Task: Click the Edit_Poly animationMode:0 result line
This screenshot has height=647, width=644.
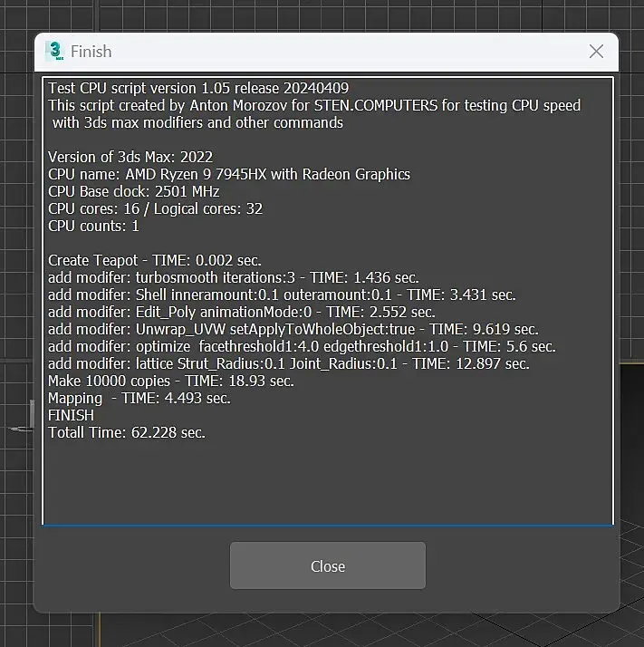Action: coord(241,313)
